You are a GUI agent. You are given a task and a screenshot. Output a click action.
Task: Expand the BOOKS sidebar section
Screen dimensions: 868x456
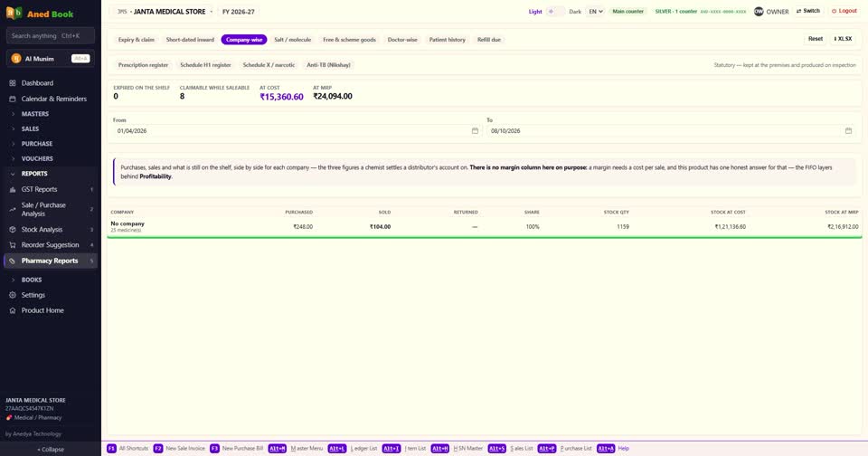(51, 280)
